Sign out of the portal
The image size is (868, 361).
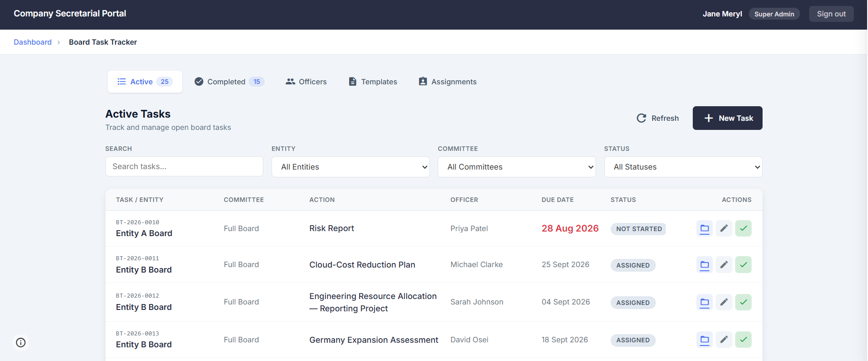[831, 14]
